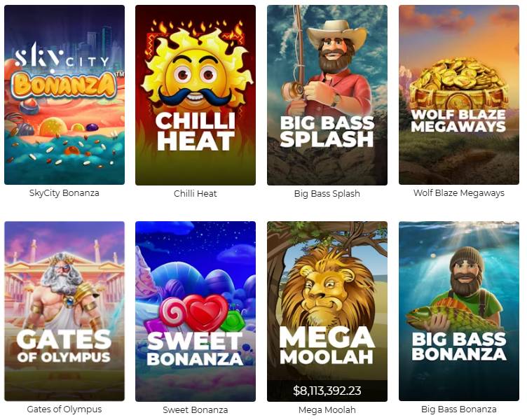Viewport: 527px width, 420px height.
Task: Click the SkyCity Bonanza text label
Action: click(64, 193)
